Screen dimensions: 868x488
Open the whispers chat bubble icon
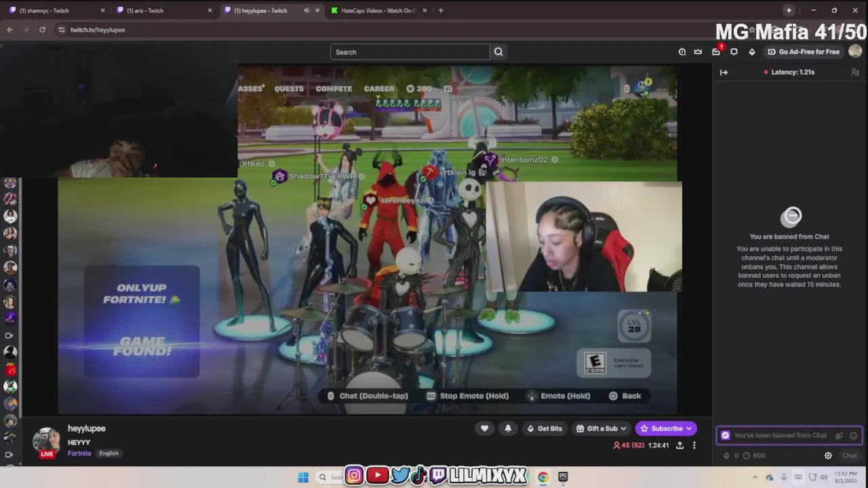[734, 52]
